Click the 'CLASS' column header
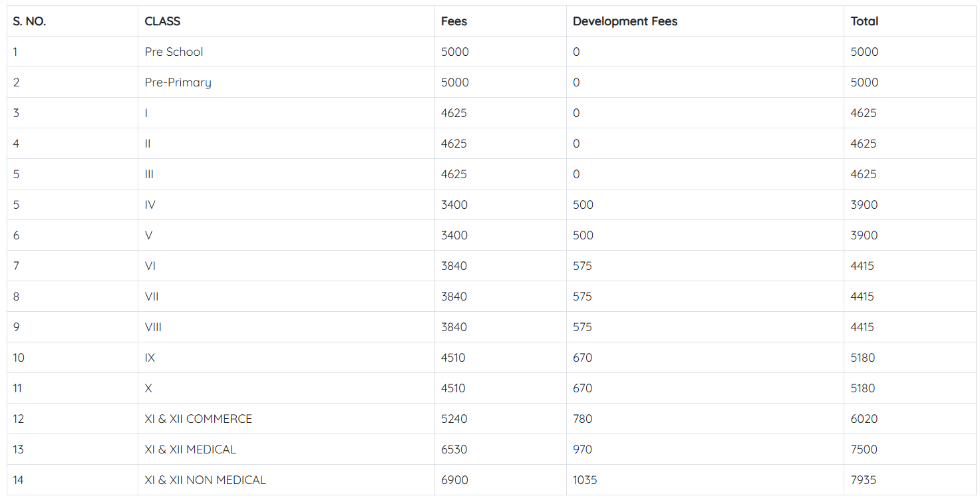This screenshot has width=980, height=502. coord(162,21)
